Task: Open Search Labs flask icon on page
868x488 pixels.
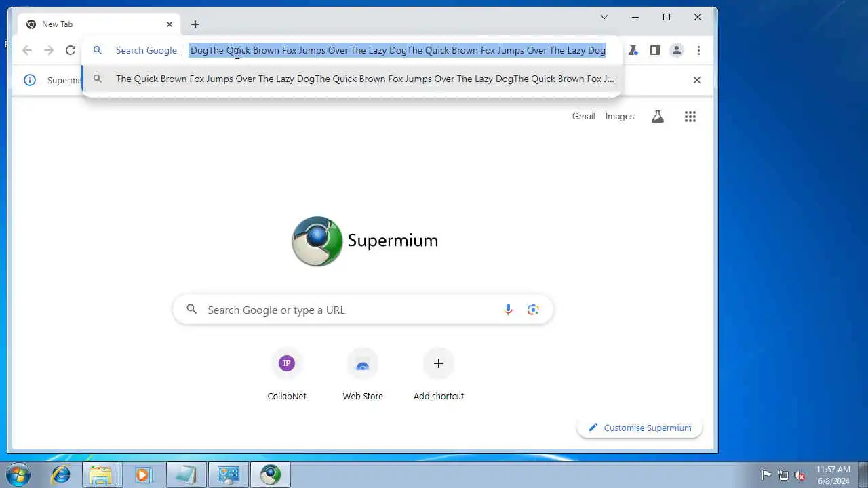Action: [x=657, y=117]
